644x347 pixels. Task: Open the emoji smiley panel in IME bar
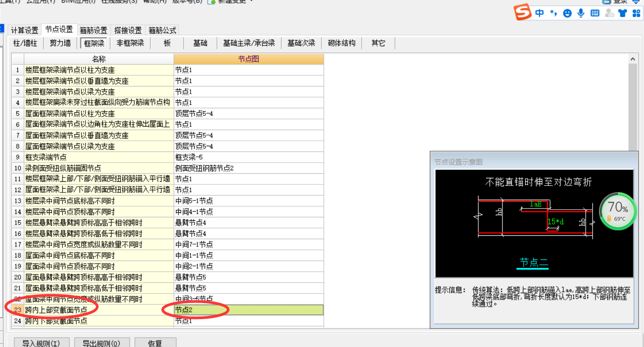pyautogui.click(x=567, y=13)
